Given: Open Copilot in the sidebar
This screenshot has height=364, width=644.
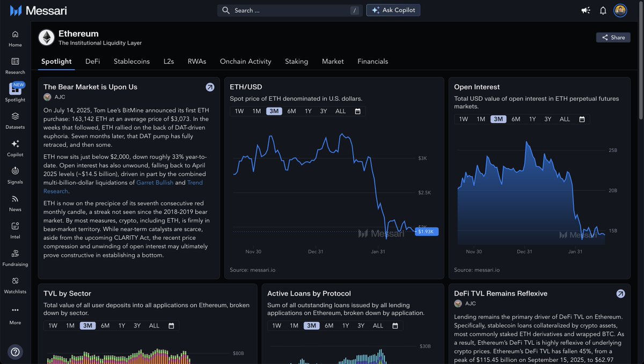Looking at the screenshot, I should pos(15,148).
